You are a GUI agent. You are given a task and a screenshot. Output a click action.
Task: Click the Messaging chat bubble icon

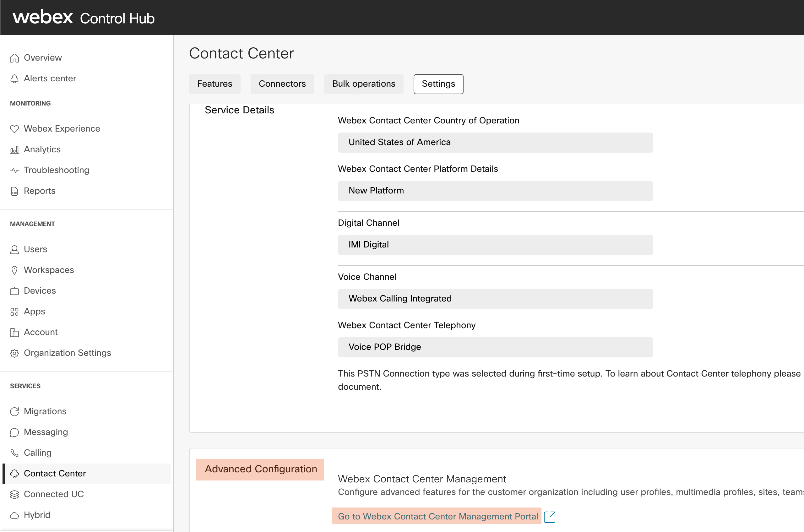(x=14, y=432)
